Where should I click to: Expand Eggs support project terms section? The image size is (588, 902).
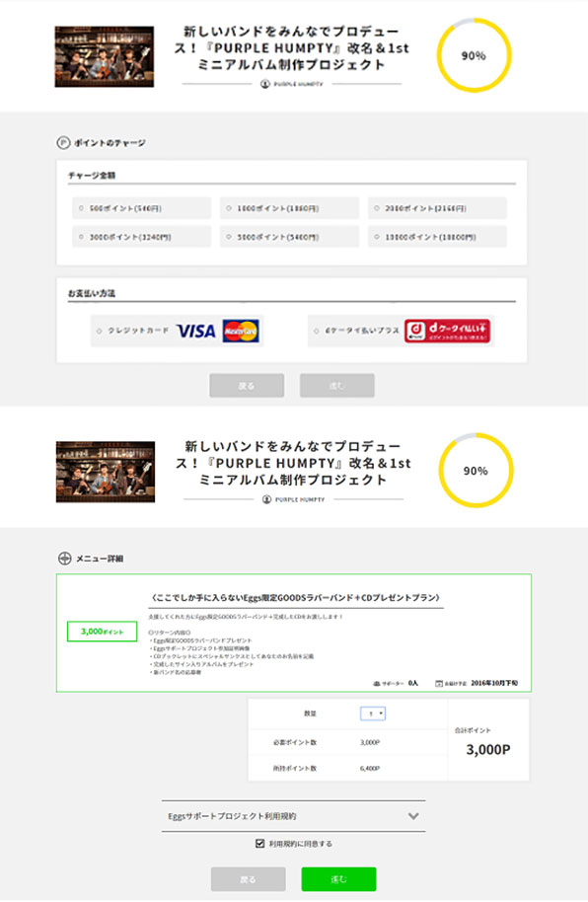293,816
